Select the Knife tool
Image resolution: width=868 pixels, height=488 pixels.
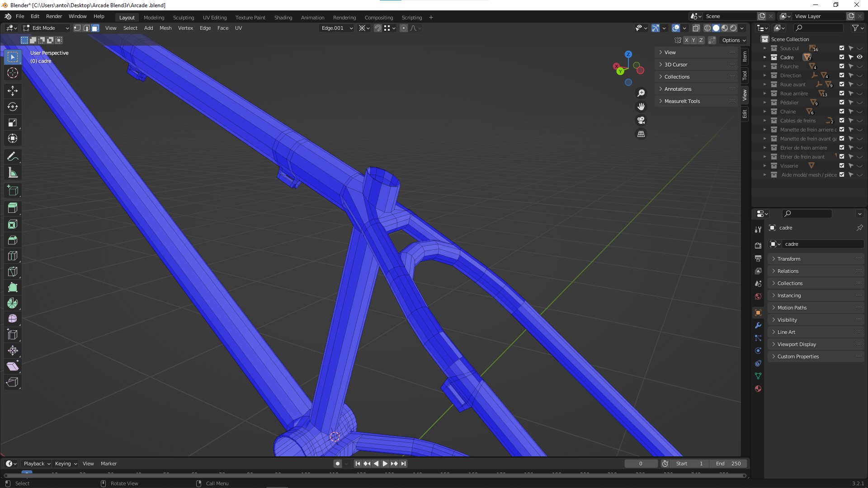pos(13,272)
